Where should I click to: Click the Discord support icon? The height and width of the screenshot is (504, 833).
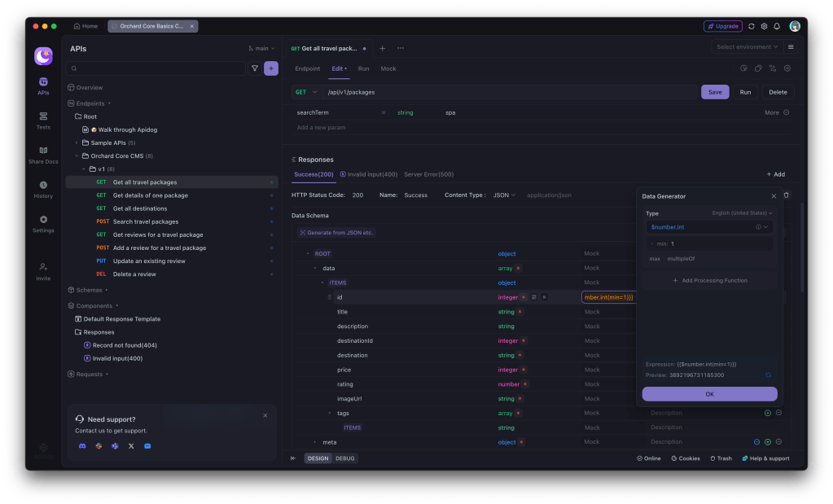click(82, 446)
